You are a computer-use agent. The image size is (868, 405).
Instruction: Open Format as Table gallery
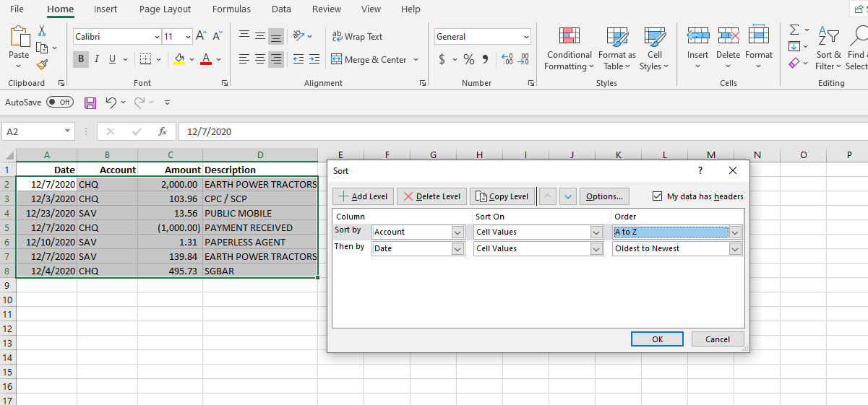[x=617, y=48]
